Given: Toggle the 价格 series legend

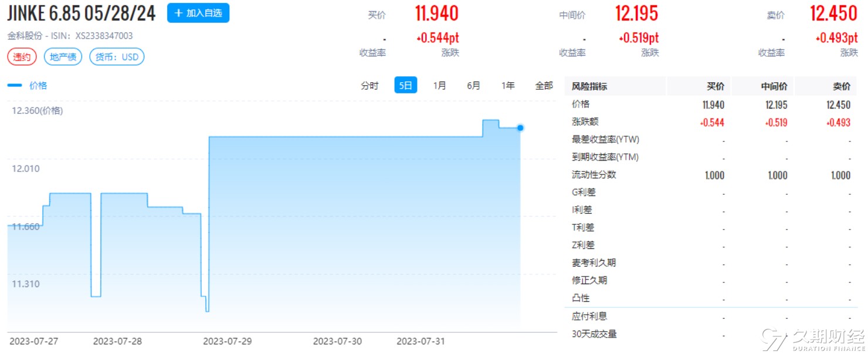Looking at the screenshot, I should click(27, 86).
